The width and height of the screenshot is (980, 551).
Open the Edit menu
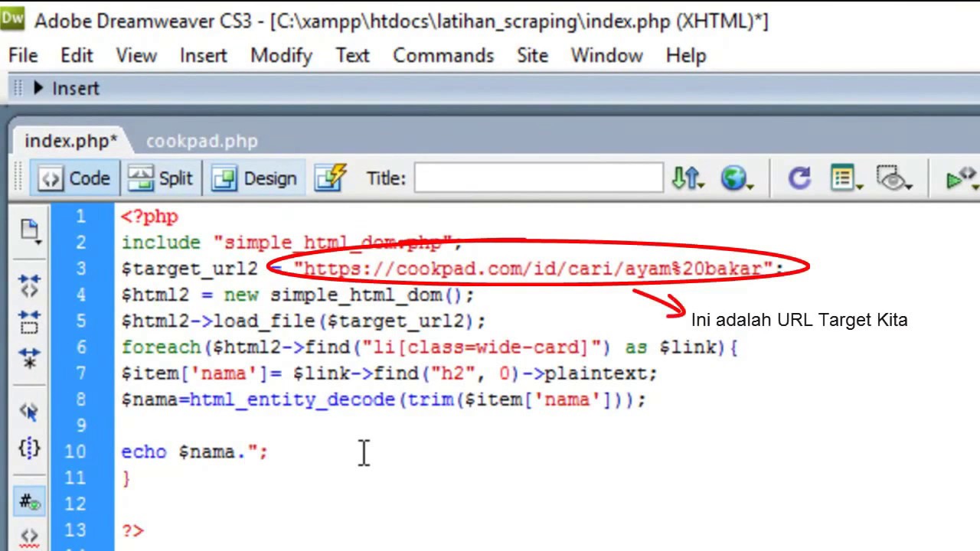click(x=77, y=56)
